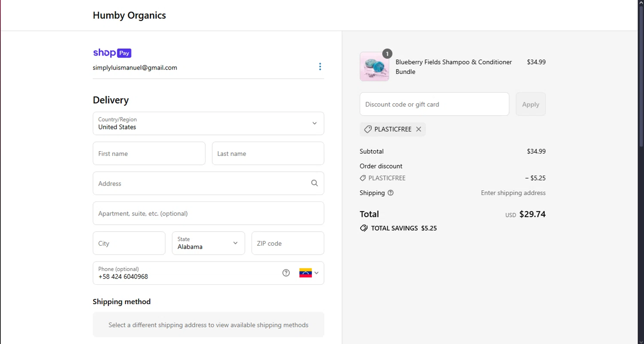Click the address search magnifier icon
Screen dimensions: 644x344
click(x=314, y=183)
